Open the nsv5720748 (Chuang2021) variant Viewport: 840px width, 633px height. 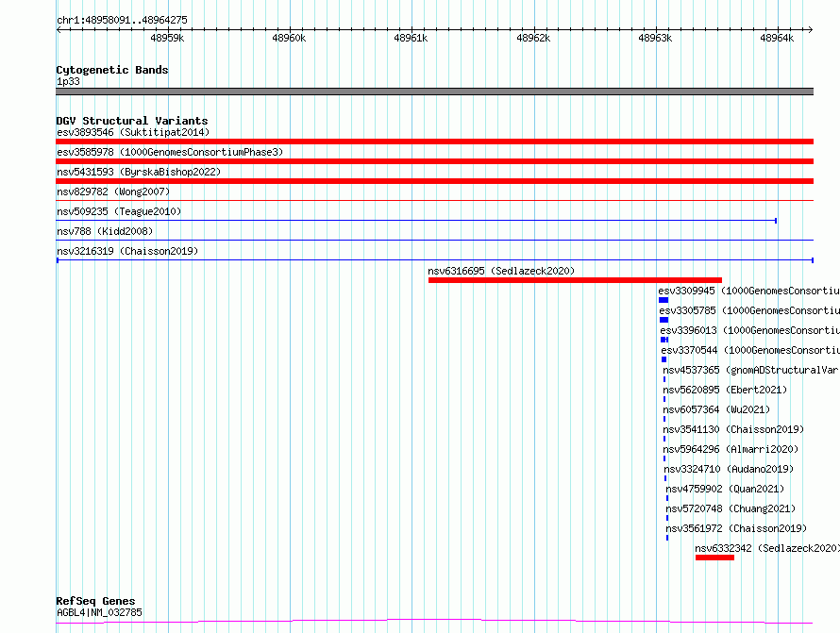731,508
